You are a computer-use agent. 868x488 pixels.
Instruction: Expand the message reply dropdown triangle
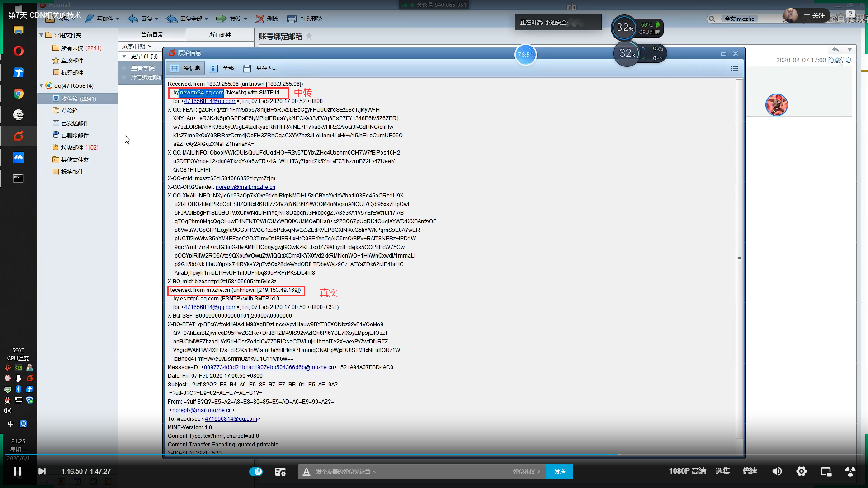pos(850,49)
